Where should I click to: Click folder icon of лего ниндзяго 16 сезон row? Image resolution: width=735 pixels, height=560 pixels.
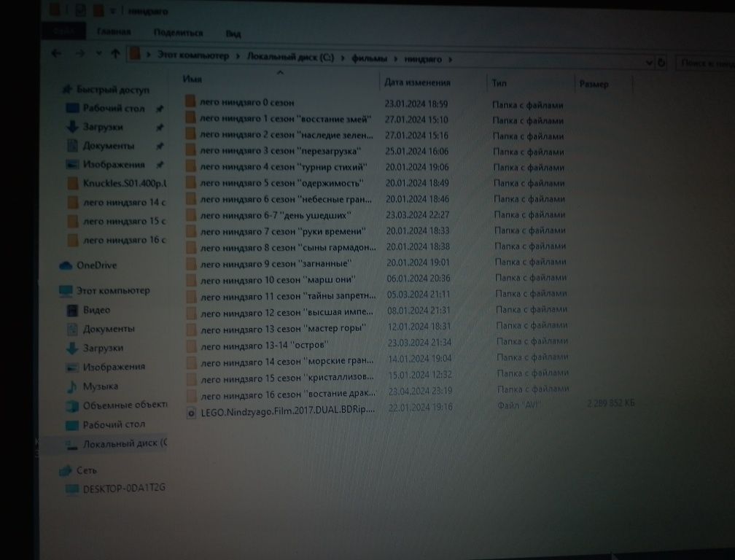point(191,396)
